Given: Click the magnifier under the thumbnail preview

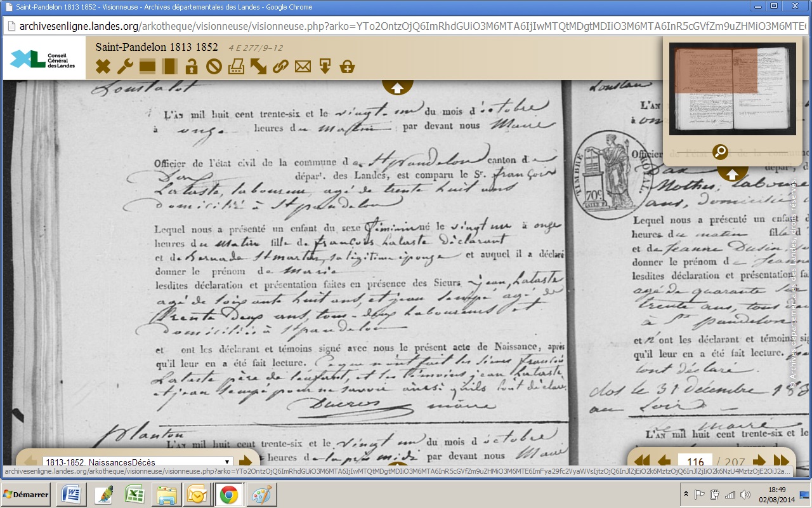Looking at the screenshot, I should (x=720, y=152).
